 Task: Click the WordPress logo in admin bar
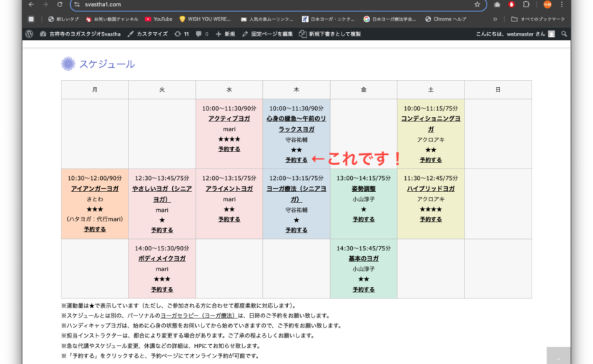[29, 34]
